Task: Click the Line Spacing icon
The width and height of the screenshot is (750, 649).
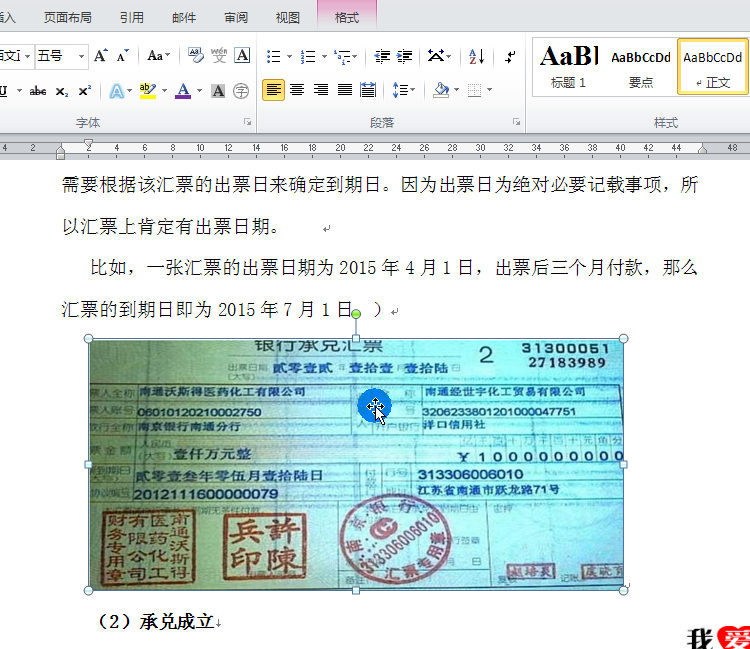Action: pos(400,90)
